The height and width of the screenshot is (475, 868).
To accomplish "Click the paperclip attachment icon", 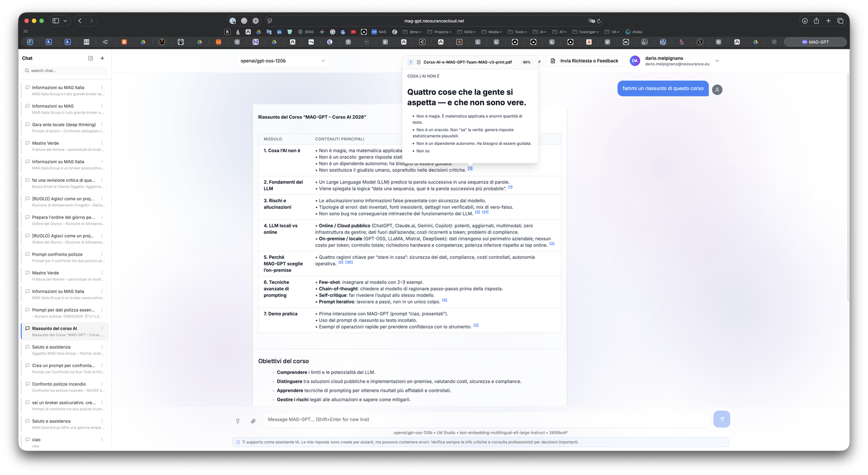I will 253,421.
